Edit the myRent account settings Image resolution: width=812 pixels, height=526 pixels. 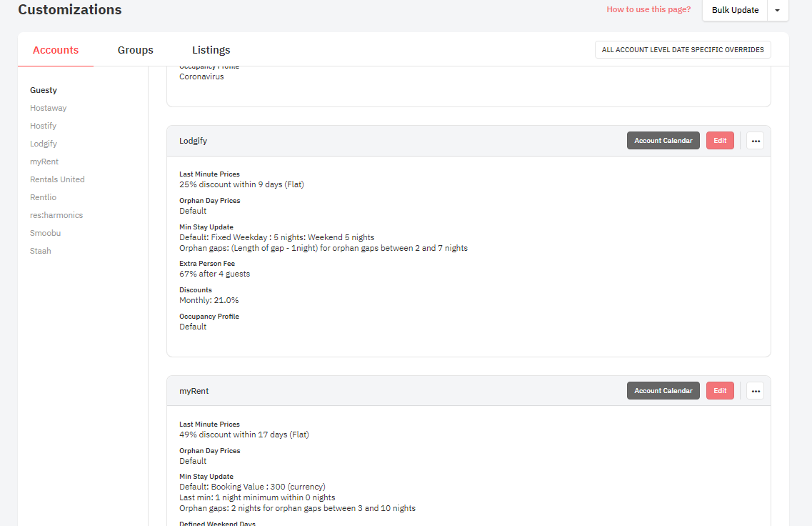(x=720, y=391)
